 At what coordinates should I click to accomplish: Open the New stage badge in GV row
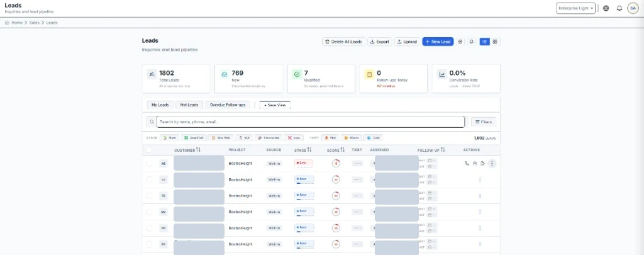(304, 244)
